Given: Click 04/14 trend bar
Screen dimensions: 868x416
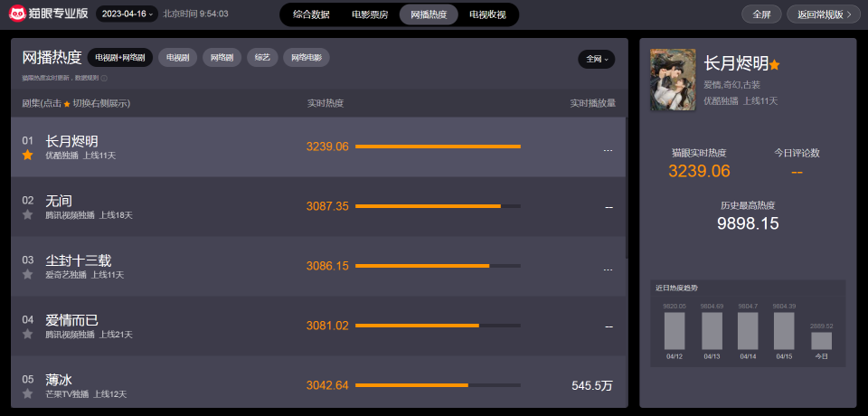Looking at the screenshot, I should (x=748, y=331).
